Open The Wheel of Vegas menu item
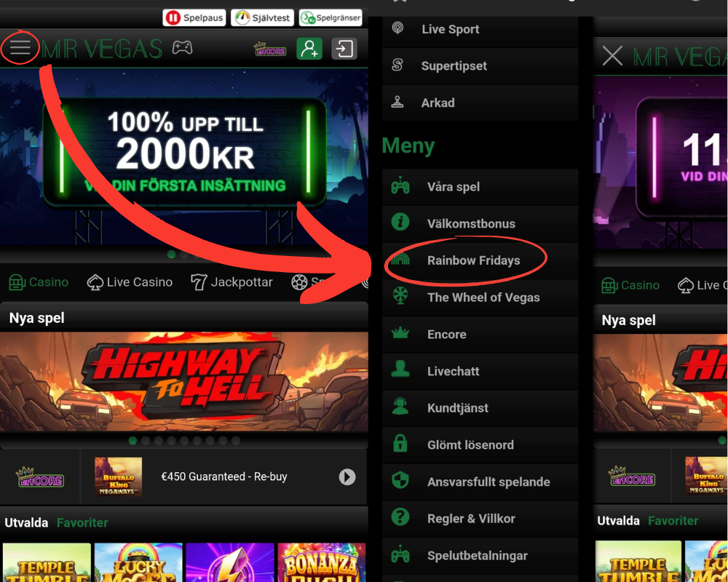The height and width of the screenshot is (582, 728). [483, 298]
